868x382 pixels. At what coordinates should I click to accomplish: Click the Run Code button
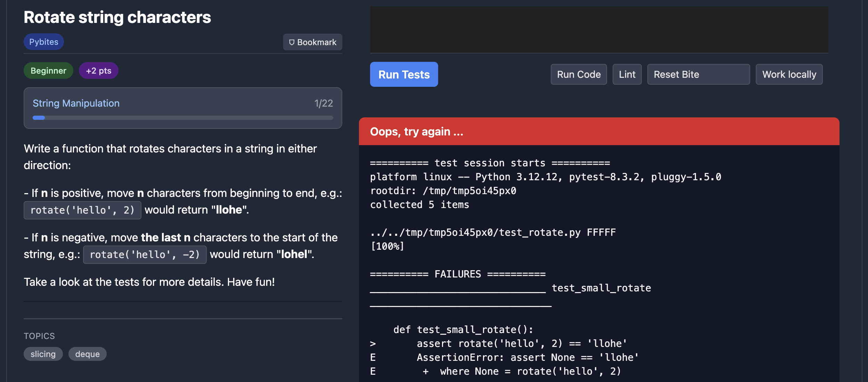(579, 74)
